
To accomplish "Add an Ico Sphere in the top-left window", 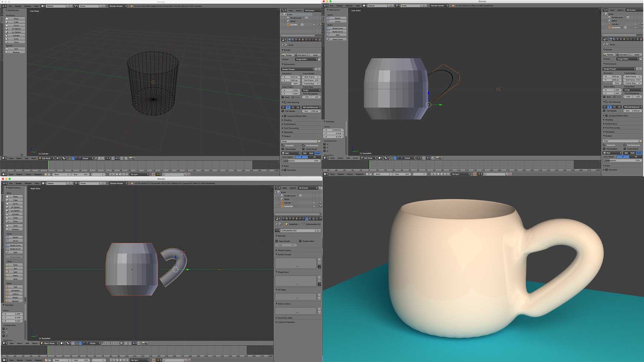I will (16, 32).
